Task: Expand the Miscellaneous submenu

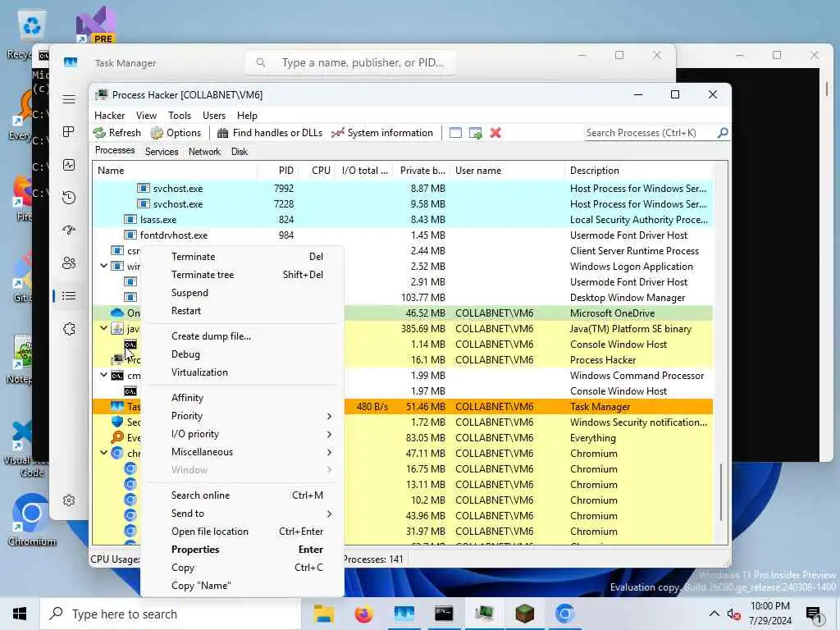Action: point(242,452)
